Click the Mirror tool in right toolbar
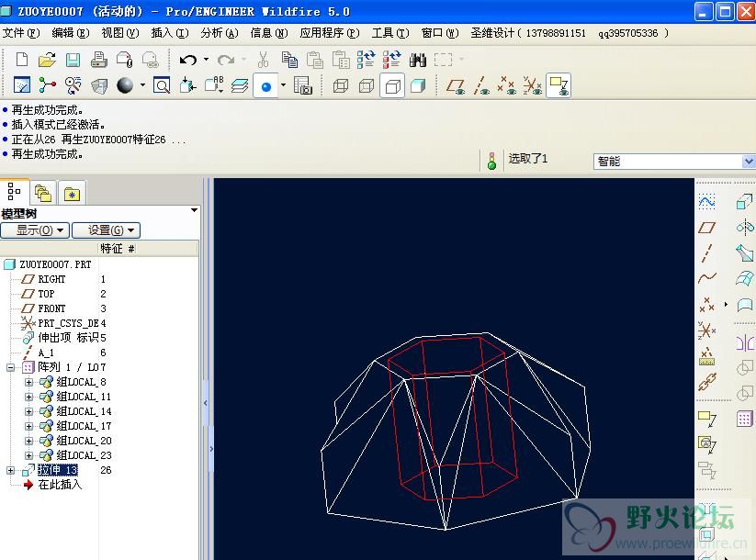Screen dimensions: 756x560 point(745,343)
